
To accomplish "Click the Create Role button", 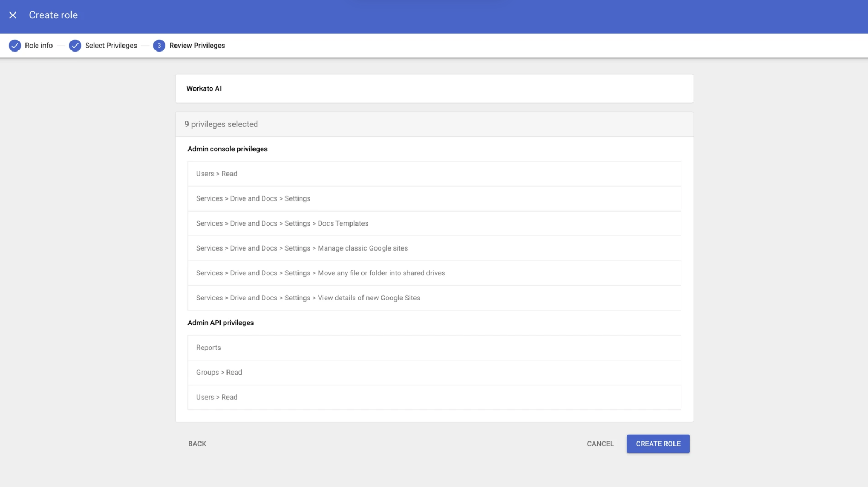I will click(658, 444).
